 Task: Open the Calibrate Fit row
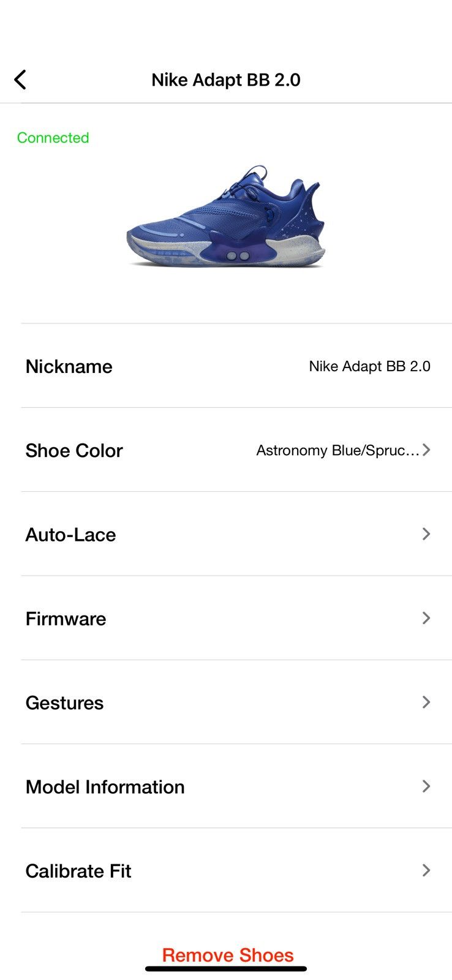[236, 870]
